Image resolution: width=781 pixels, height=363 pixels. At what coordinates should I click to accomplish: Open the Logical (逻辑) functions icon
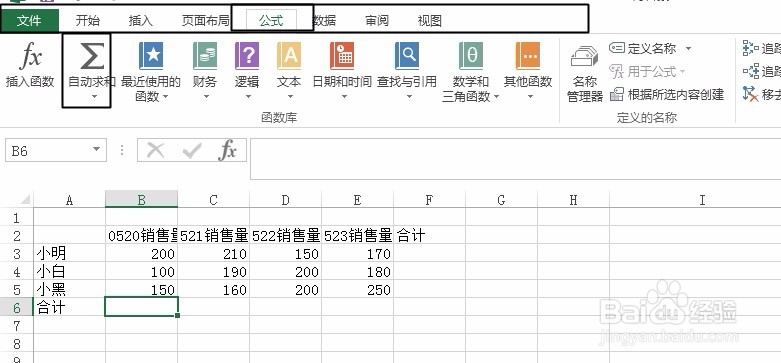pos(247,56)
